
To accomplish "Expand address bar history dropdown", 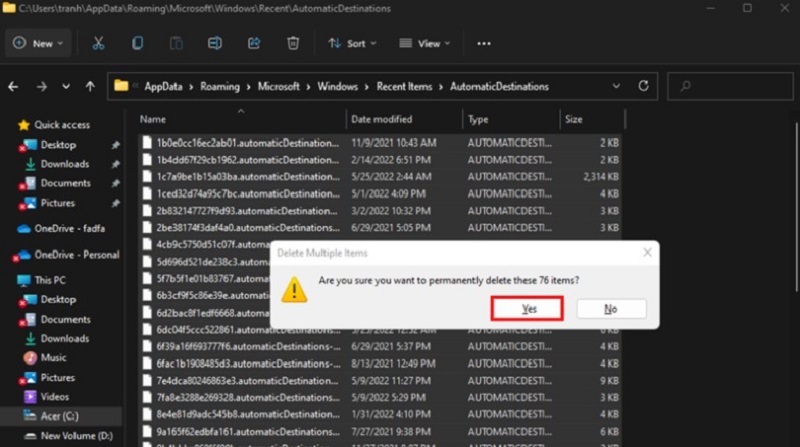I will (x=616, y=86).
